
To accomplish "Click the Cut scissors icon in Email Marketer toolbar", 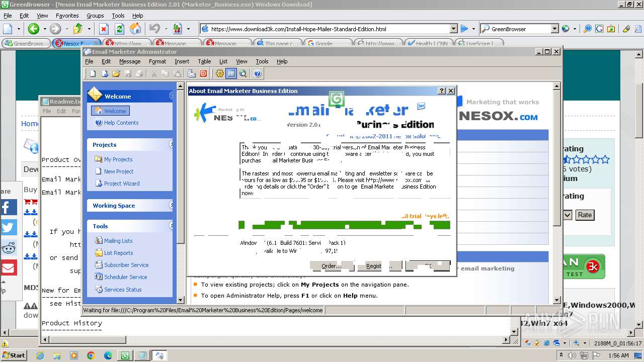I will click(154, 74).
